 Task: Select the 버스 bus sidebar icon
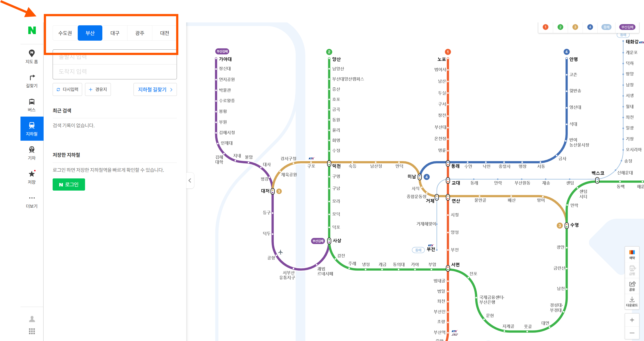pyautogui.click(x=32, y=105)
